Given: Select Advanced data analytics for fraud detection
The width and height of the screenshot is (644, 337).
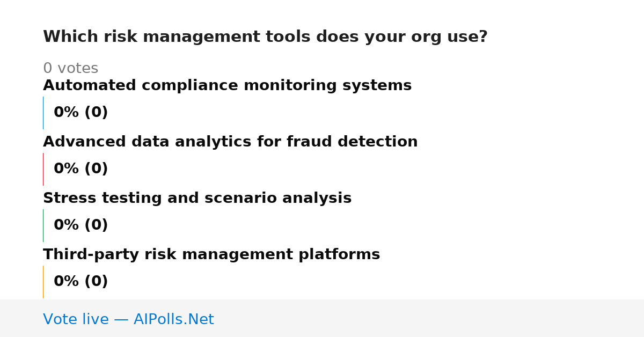Looking at the screenshot, I should point(230,142).
